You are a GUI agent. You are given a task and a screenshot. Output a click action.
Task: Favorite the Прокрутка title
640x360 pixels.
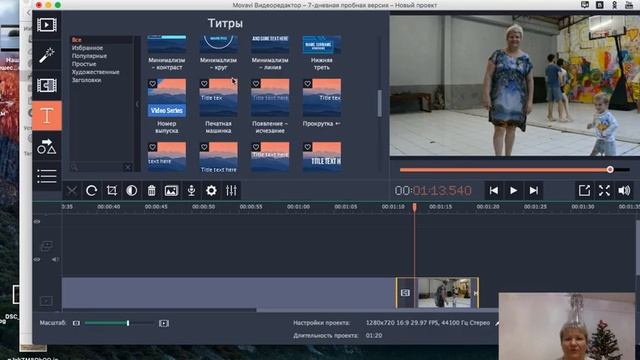[x=308, y=84]
